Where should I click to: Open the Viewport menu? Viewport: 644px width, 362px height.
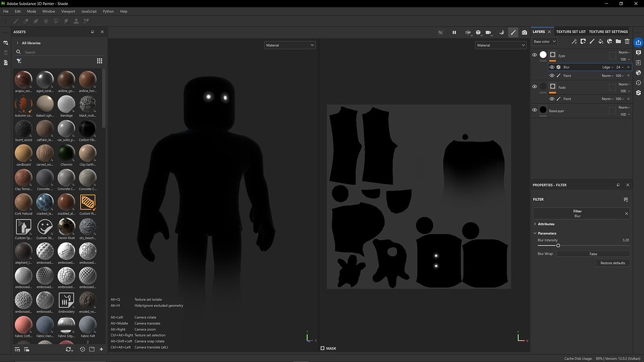point(68,11)
